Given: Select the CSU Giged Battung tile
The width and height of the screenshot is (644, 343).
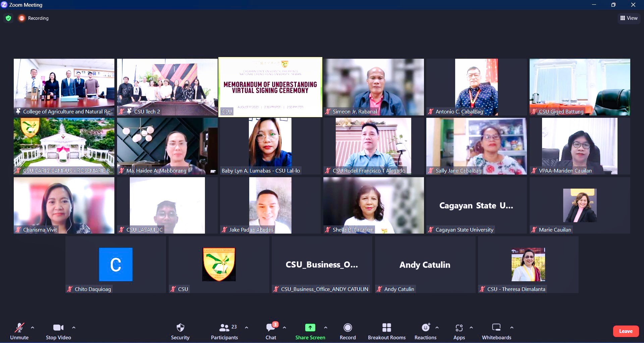Looking at the screenshot, I should pyautogui.click(x=580, y=87).
